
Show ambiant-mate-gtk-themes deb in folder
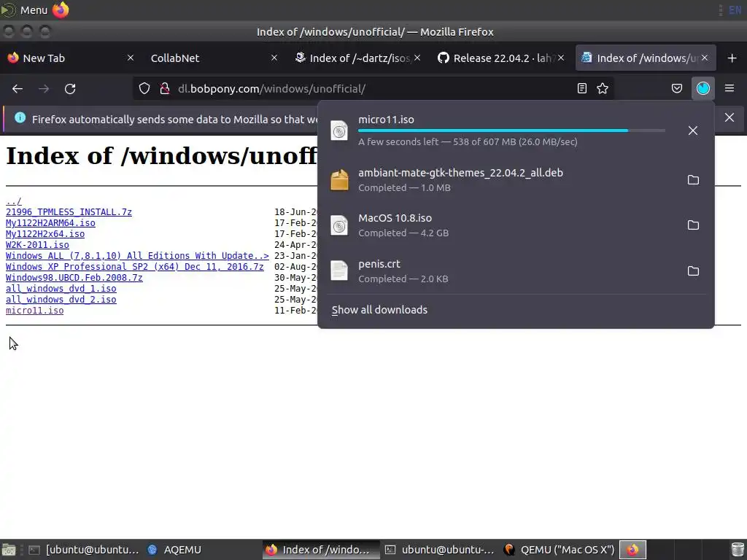tap(693, 180)
